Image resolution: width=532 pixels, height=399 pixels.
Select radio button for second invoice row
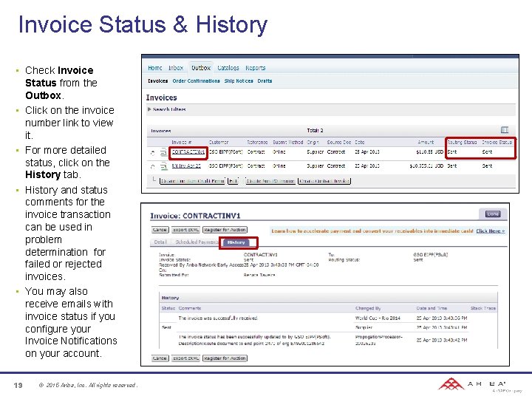[x=153, y=166]
